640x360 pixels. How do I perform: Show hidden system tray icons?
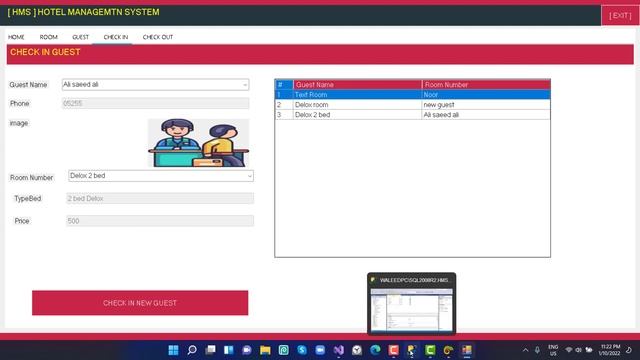coord(526,350)
